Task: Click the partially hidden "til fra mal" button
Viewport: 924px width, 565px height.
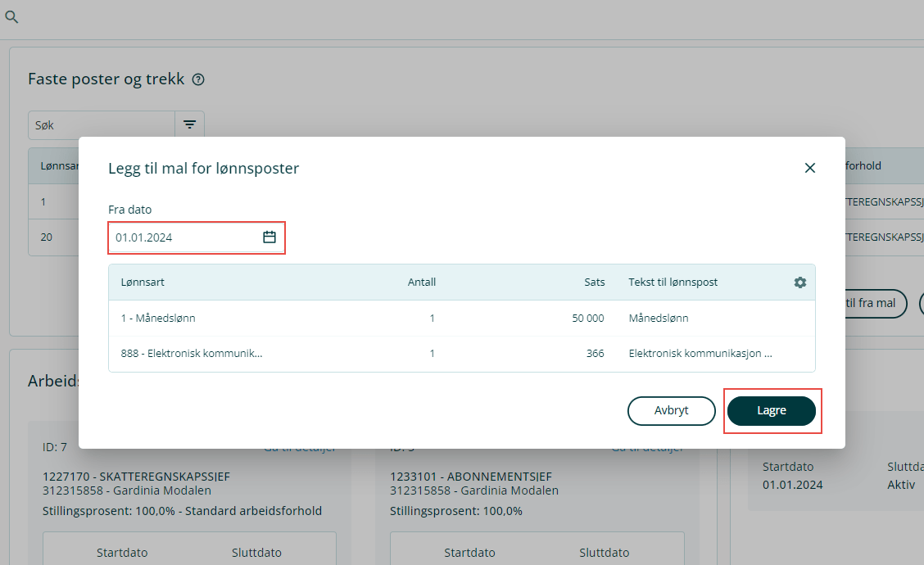Action: [x=875, y=303]
